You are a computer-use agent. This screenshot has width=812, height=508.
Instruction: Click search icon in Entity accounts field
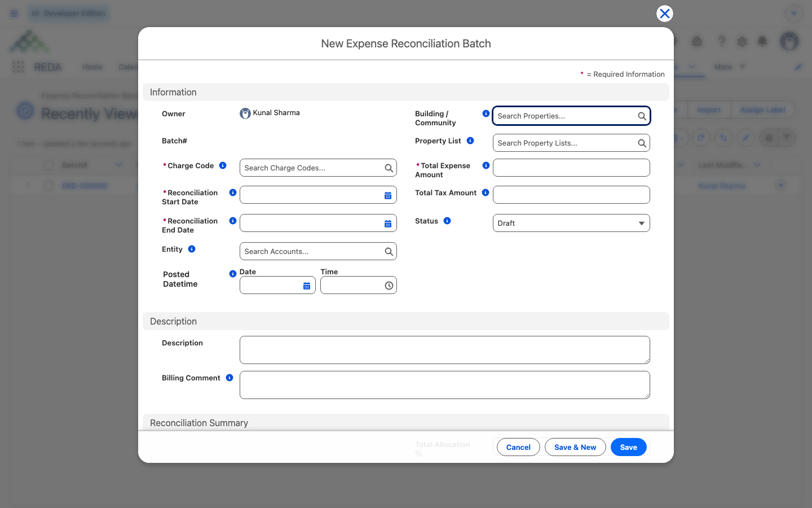coord(389,252)
